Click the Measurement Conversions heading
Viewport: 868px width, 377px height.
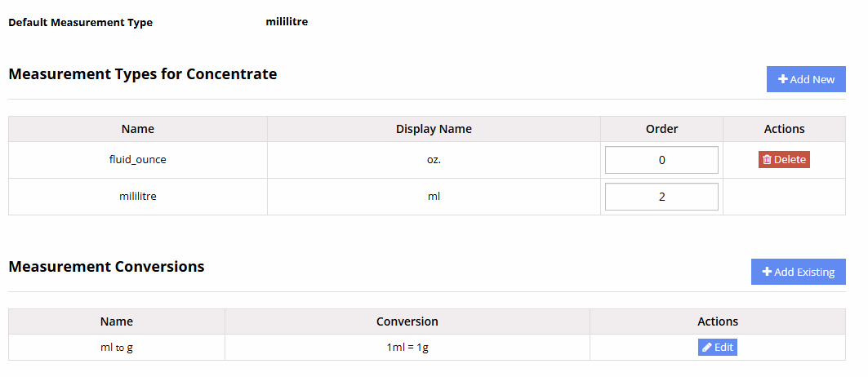(106, 267)
